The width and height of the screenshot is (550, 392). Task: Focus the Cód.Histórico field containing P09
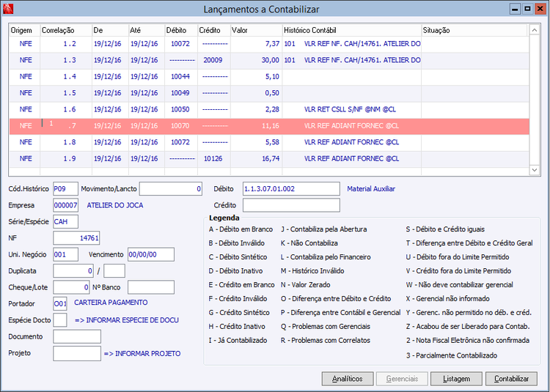point(65,188)
